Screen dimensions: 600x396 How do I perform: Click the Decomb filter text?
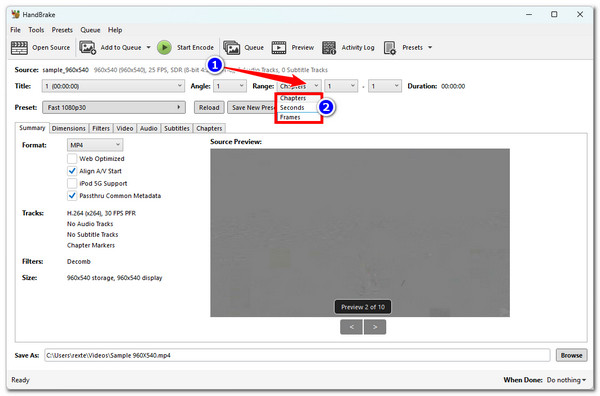pyautogui.click(x=79, y=262)
